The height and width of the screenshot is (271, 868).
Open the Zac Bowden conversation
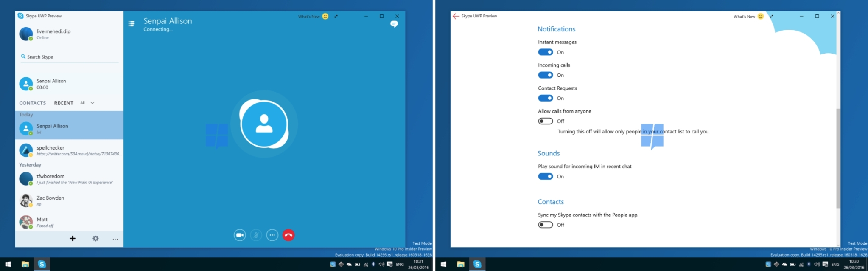(x=69, y=200)
